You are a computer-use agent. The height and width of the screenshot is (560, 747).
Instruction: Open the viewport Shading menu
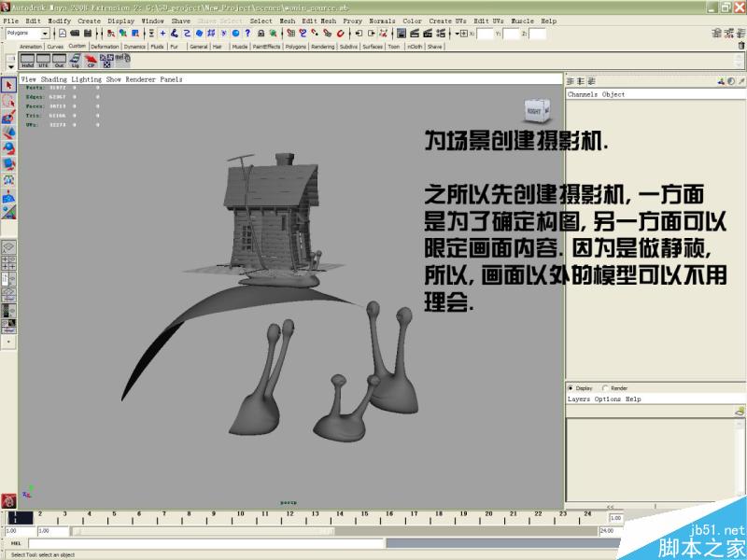click(54, 79)
